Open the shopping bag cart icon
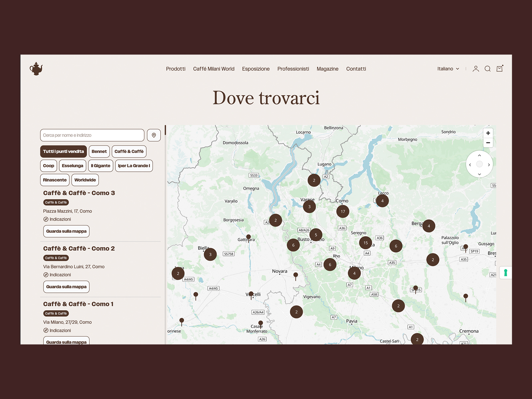 499,68
